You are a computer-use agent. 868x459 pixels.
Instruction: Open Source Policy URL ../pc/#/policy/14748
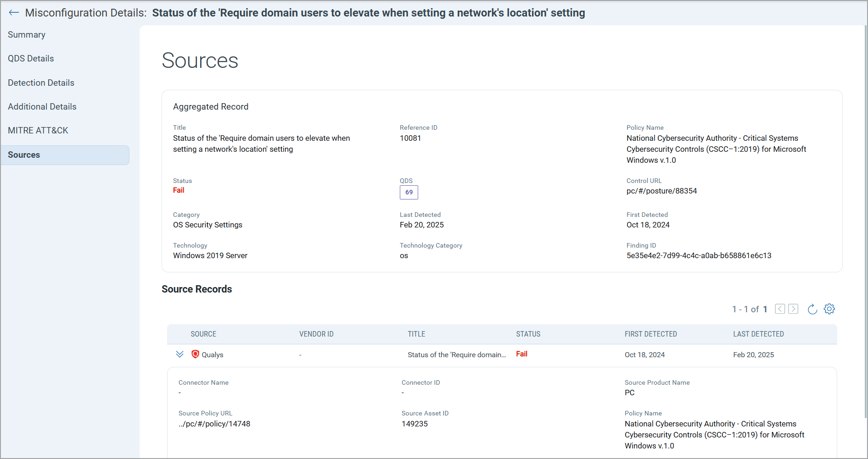214,424
